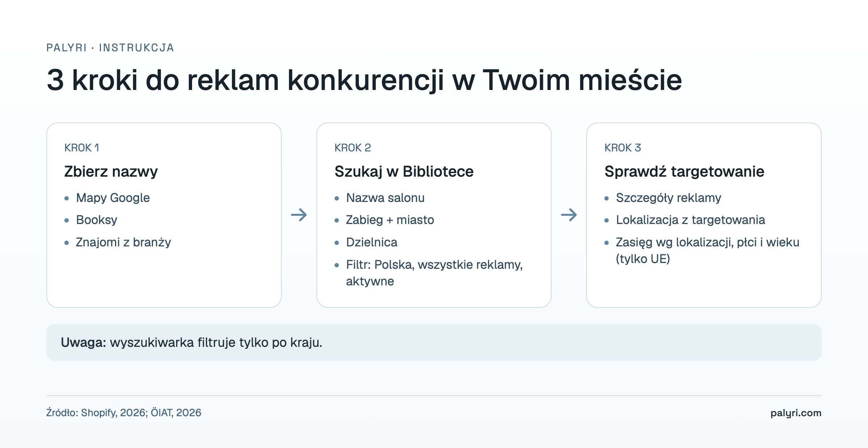This screenshot has height=448, width=868.
Task: Click the 'Źródło: Shopify, 2026; ÖIAT, 2026' footer
Action: (124, 413)
